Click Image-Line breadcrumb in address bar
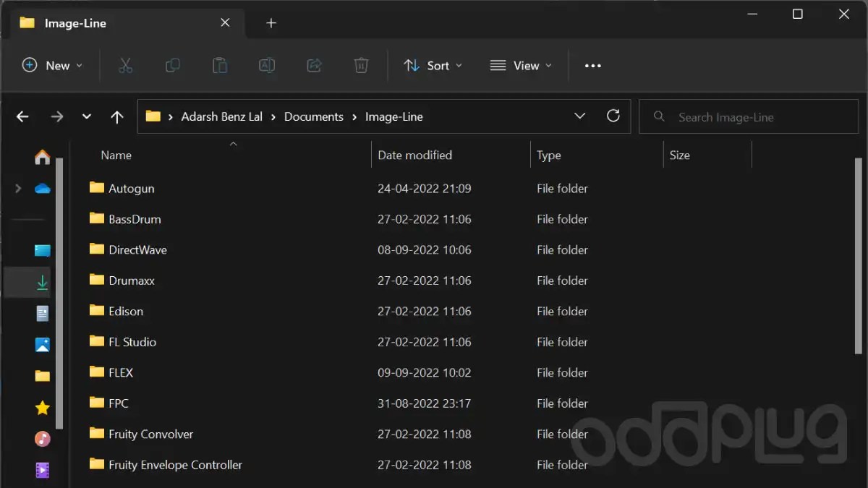 pyautogui.click(x=394, y=116)
